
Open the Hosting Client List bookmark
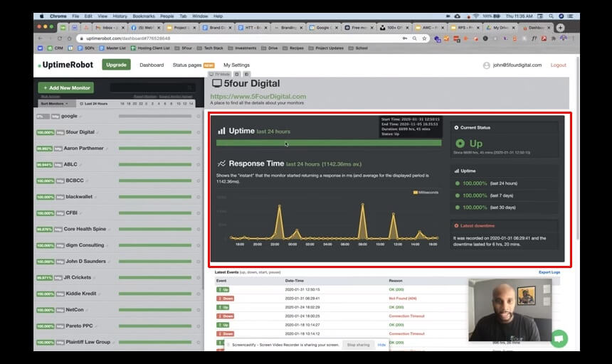coord(150,48)
